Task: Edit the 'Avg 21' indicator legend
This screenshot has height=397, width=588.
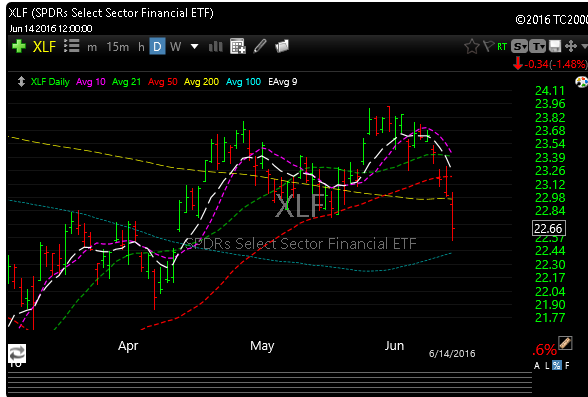Action: [126, 82]
